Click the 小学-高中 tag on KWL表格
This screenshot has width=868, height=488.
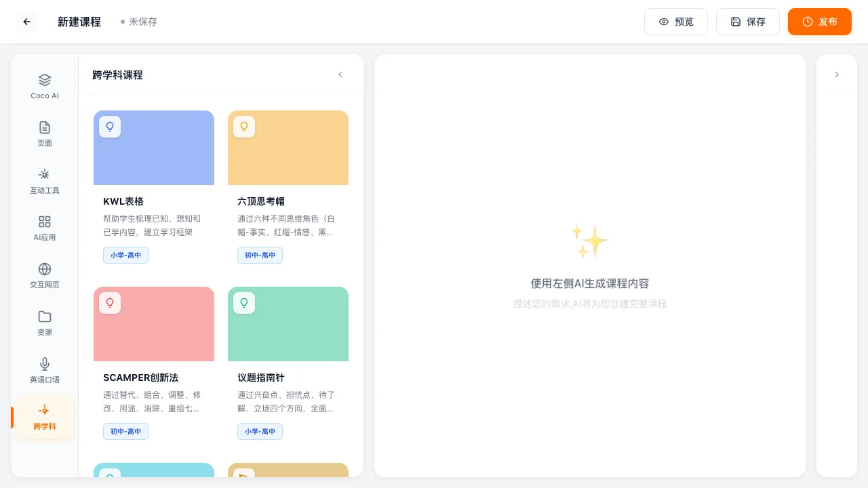[125, 255]
